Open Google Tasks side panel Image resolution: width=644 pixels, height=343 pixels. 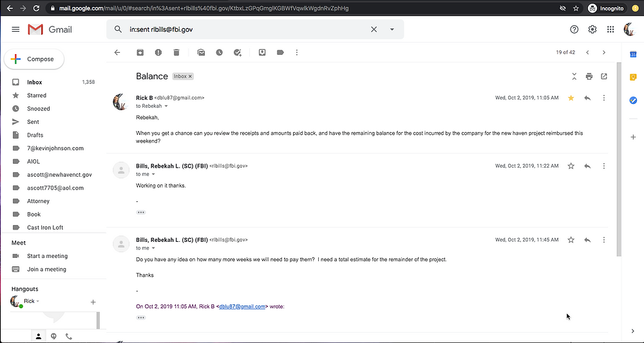[x=633, y=100]
